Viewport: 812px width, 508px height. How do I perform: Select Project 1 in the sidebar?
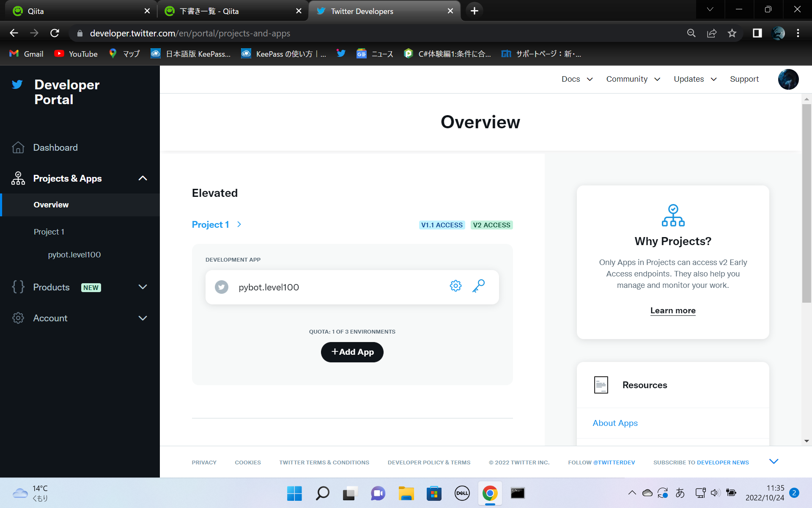click(x=49, y=232)
